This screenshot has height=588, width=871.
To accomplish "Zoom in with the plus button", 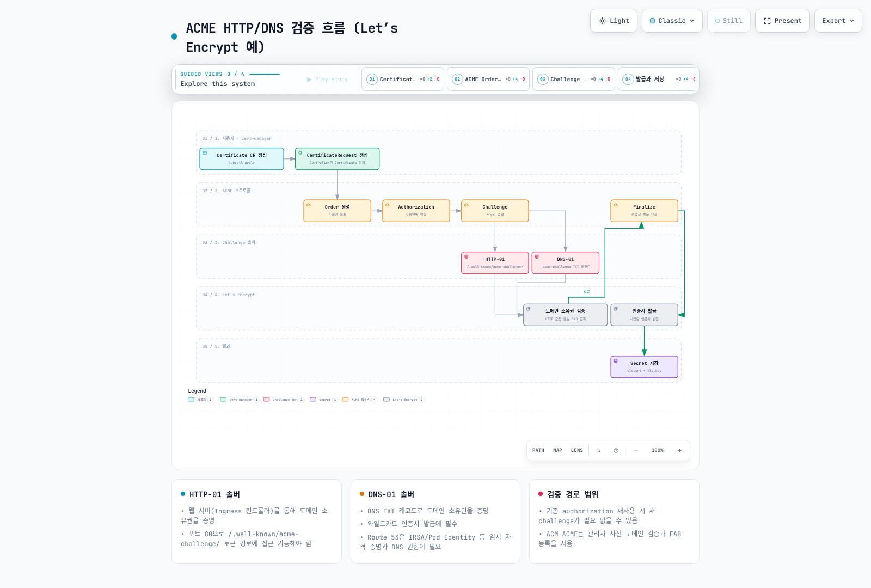I will 679,450.
